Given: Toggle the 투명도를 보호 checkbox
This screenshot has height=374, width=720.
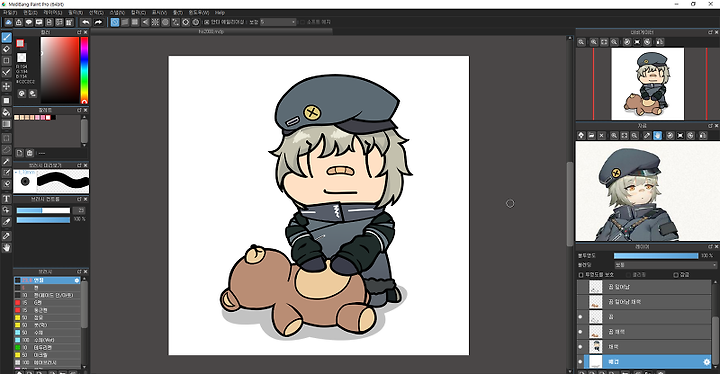Looking at the screenshot, I should pyautogui.click(x=581, y=275).
